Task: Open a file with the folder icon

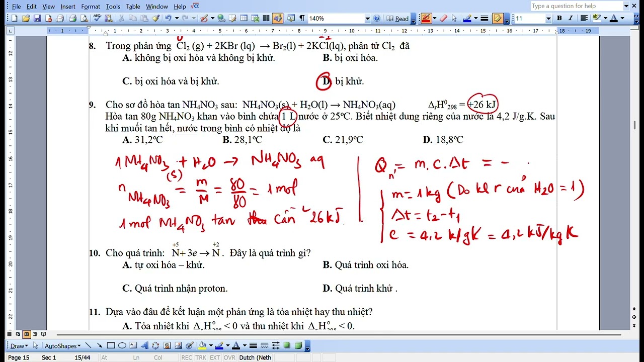Action: [x=26, y=18]
